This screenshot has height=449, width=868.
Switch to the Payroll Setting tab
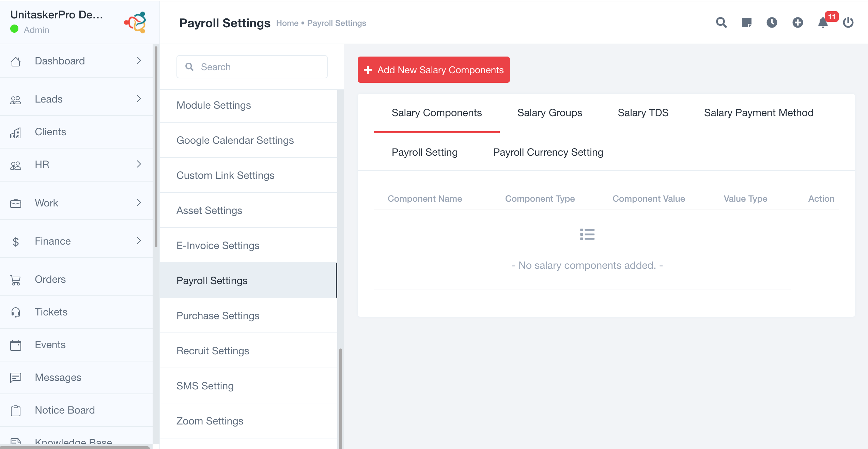[x=425, y=152]
